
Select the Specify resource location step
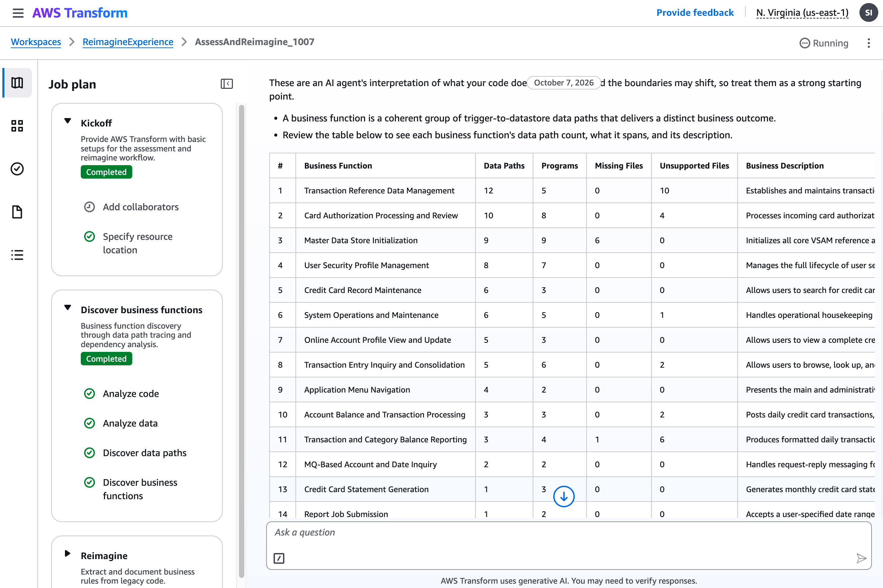click(x=138, y=244)
